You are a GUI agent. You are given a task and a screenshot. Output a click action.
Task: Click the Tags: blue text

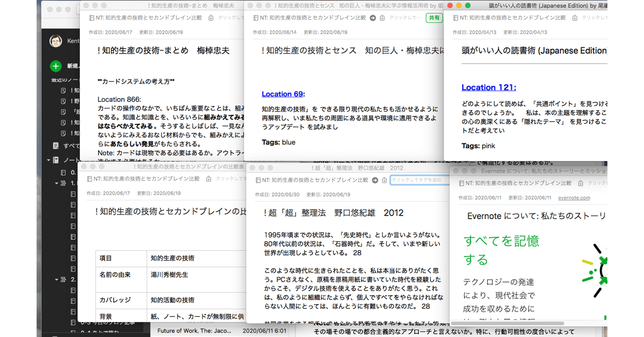coord(278,143)
